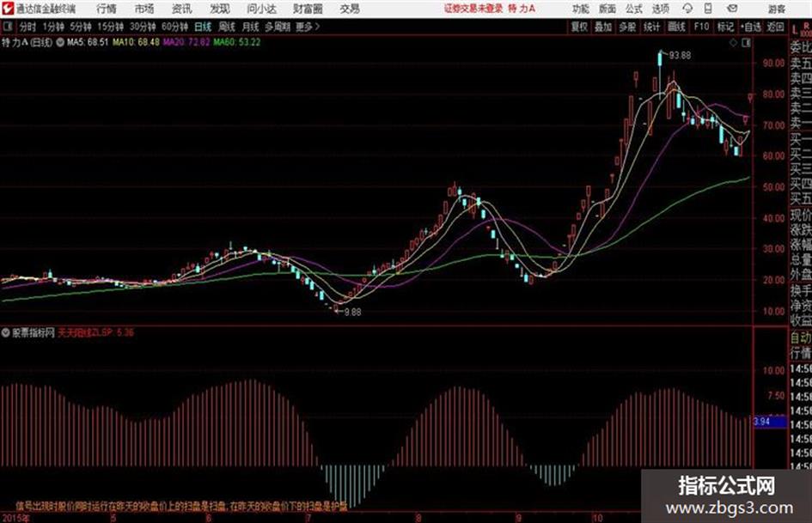
Task: Click the MA5: 68.51 value label
Action: coord(88,42)
